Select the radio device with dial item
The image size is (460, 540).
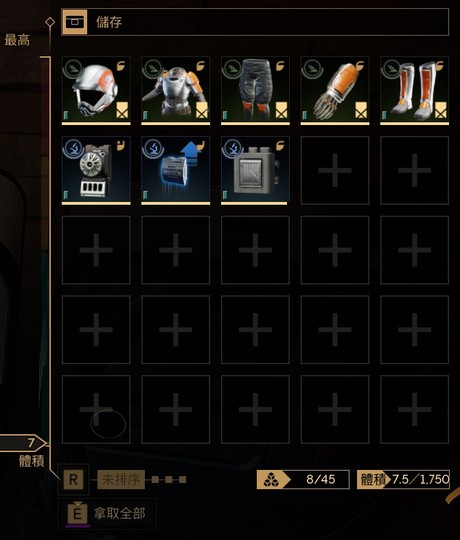pos(96,170)
